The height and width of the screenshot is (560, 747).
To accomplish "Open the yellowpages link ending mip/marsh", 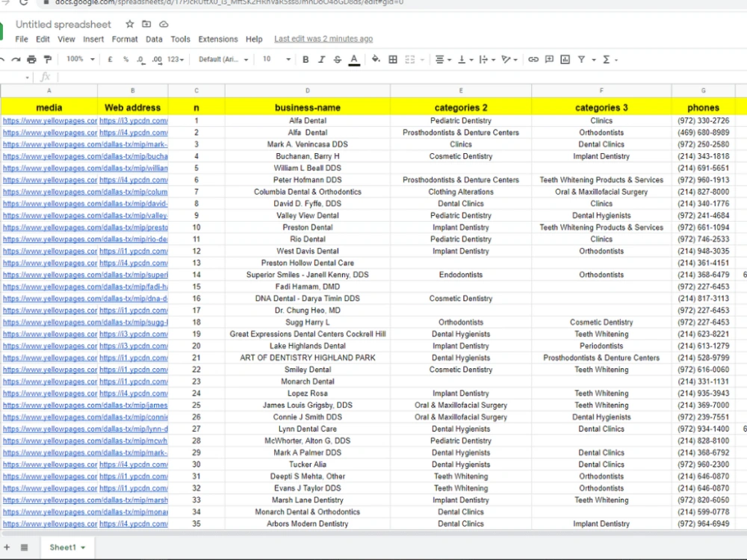I will (x=85, y=500).
